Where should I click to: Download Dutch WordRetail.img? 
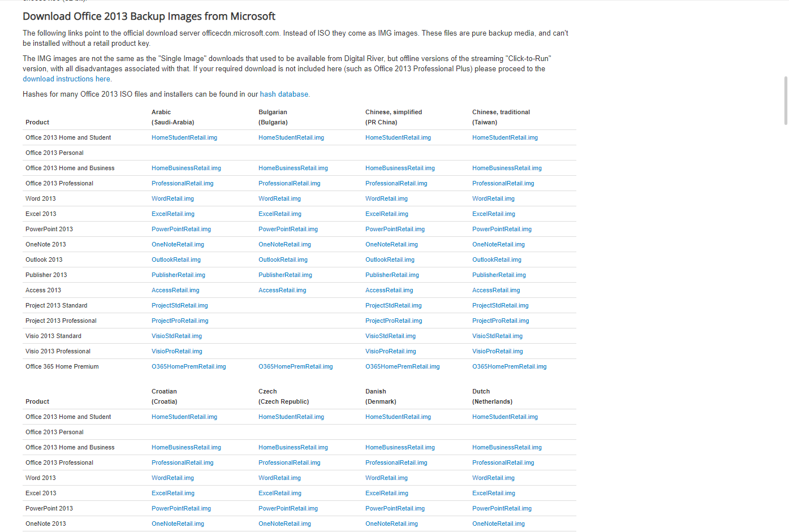tap(493, 478)
